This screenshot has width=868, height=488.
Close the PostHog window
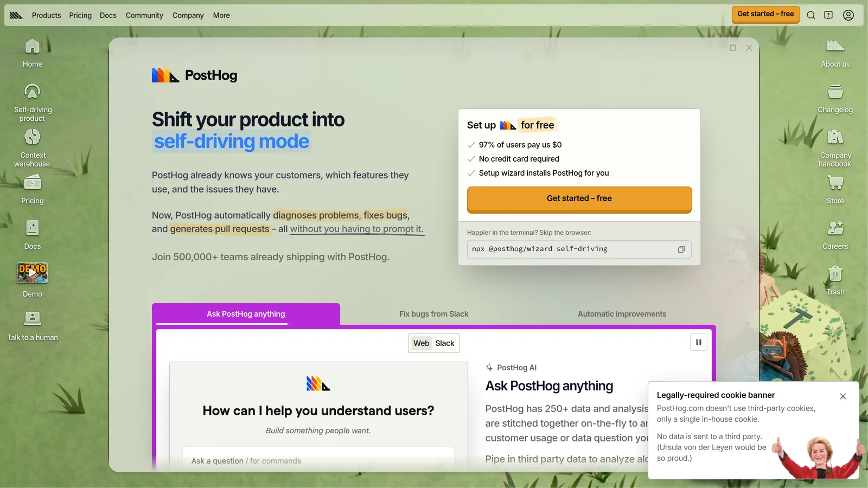749,48
